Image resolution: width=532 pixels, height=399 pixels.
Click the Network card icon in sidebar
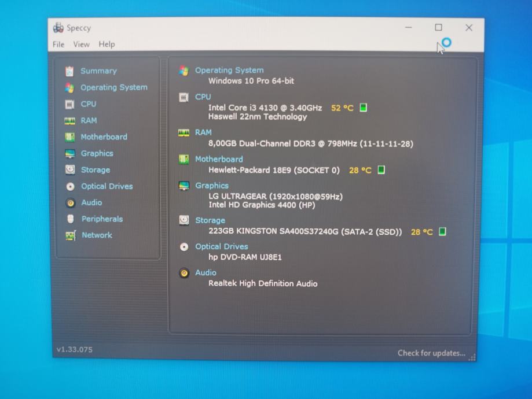coord(71,235)
